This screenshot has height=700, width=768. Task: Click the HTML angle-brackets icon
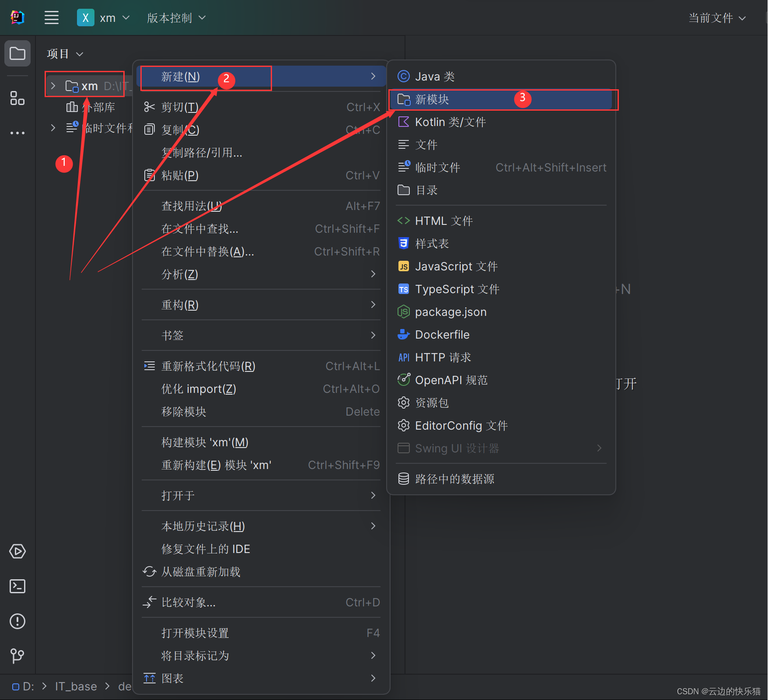(403, 220)
